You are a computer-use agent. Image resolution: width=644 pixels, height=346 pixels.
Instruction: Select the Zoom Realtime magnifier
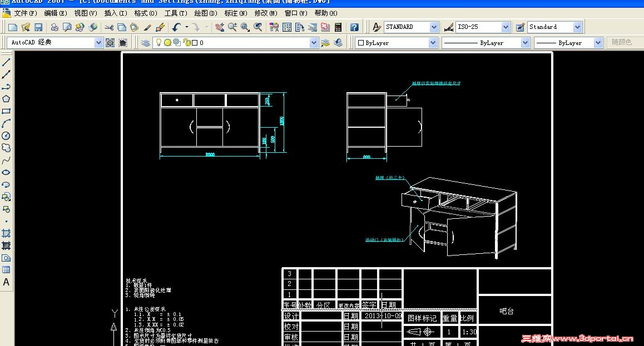(232, 27)
